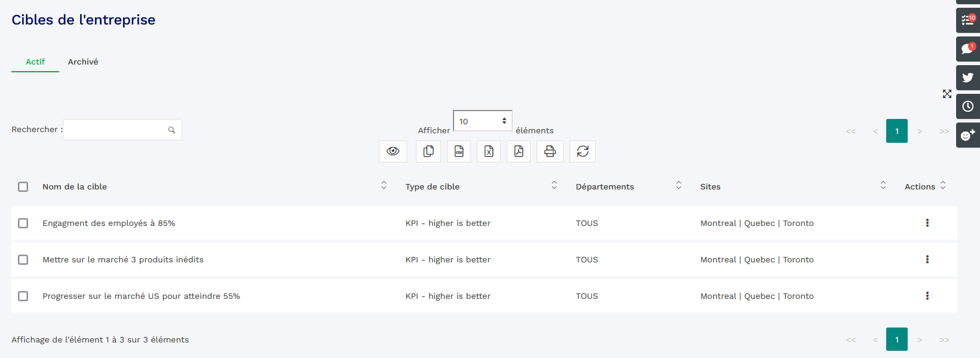Open the chat messages sidebar icon
The width and height of the screenshot is (980, 358).
pyautogui.click(x=967, y=49)
